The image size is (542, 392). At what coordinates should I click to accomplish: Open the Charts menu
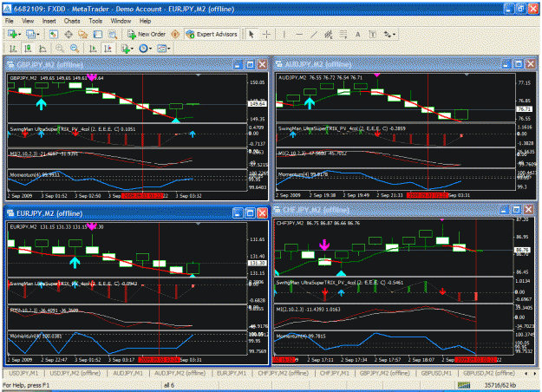tap(72, 21)
